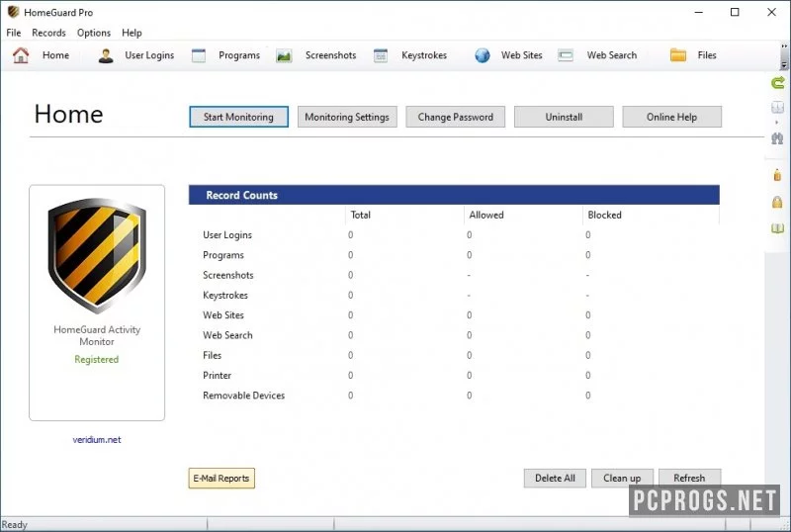
Task: Click the orange pencil sidebar icon
Action: tap(777, 175)
